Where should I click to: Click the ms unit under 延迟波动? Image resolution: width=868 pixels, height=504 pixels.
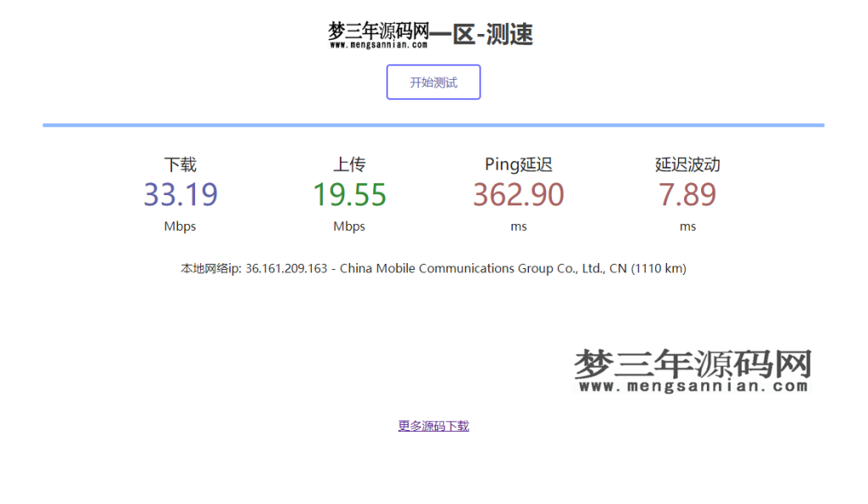[x=687, y=226]
